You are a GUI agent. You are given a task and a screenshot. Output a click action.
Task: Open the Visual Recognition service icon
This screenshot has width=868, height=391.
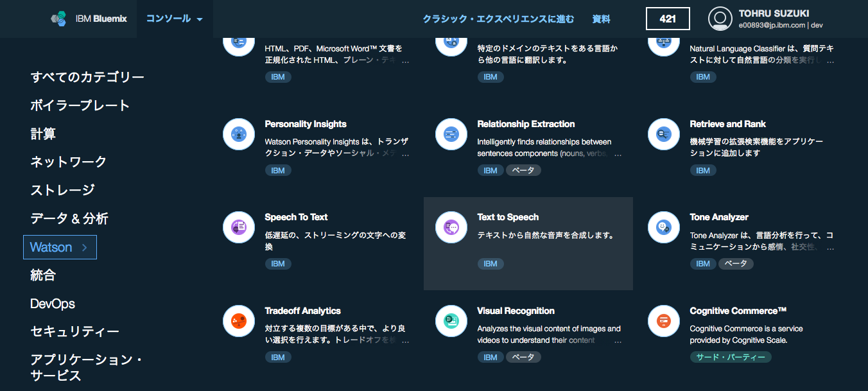[x=451, y=321]
